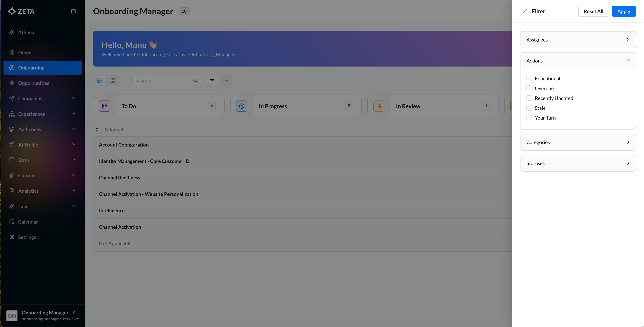
Task: Click the search magnifier icon
Action: (196, 81)
